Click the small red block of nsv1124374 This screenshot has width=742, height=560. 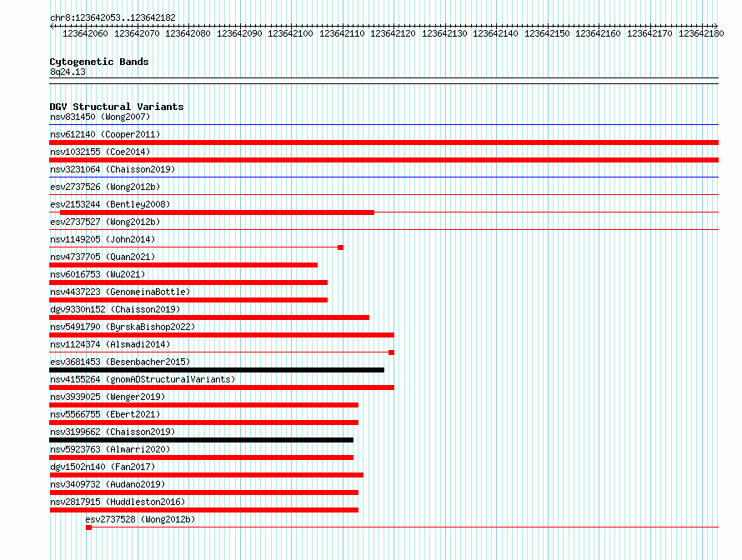[x=391, y=352]
